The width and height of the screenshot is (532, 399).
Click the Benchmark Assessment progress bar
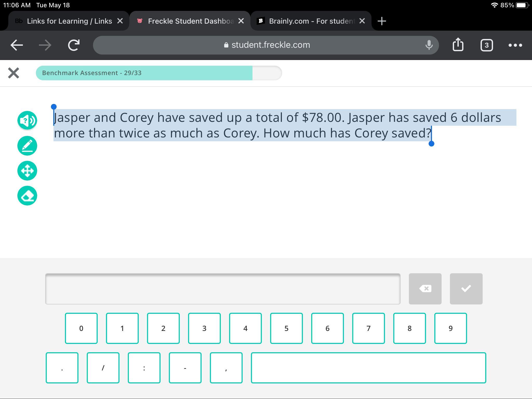159,73
